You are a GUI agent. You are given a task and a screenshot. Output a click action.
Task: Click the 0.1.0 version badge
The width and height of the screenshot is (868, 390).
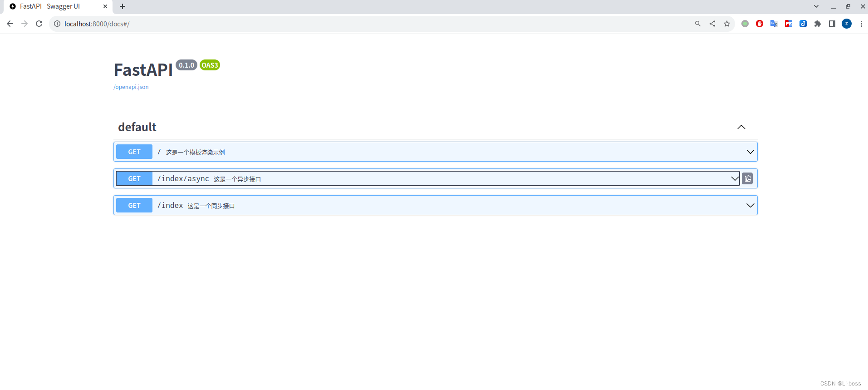click(x=186, y=65)
